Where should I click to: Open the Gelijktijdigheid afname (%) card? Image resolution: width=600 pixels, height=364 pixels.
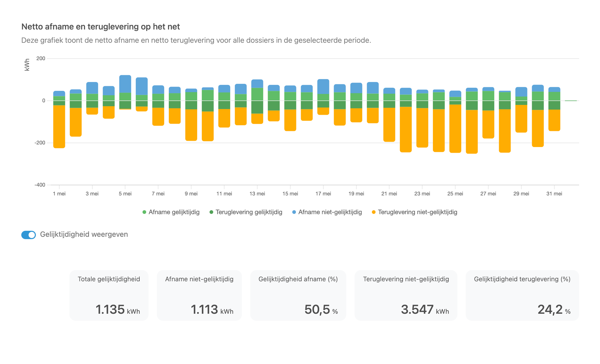[298, 295]
